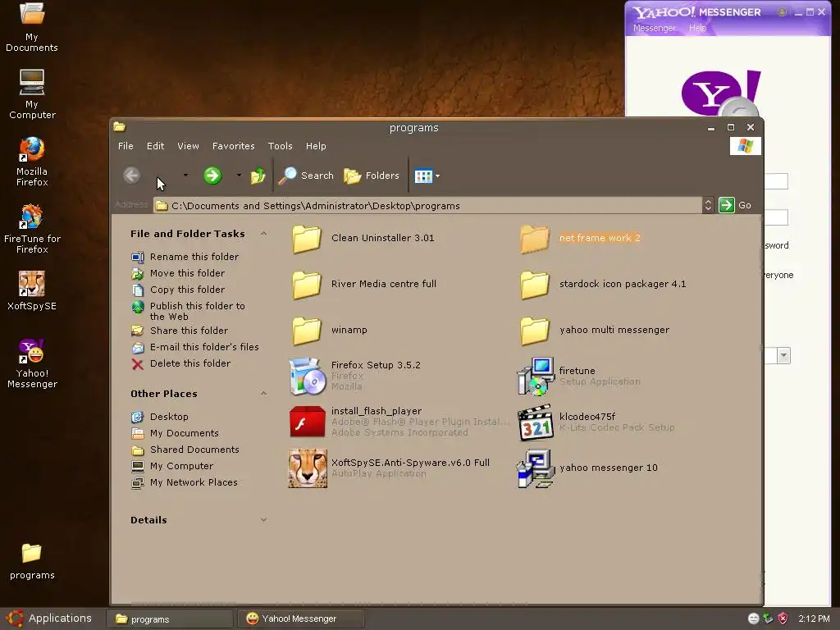Open the Applications start menu
The image size is (840, 630).
[x=49, y=619]
